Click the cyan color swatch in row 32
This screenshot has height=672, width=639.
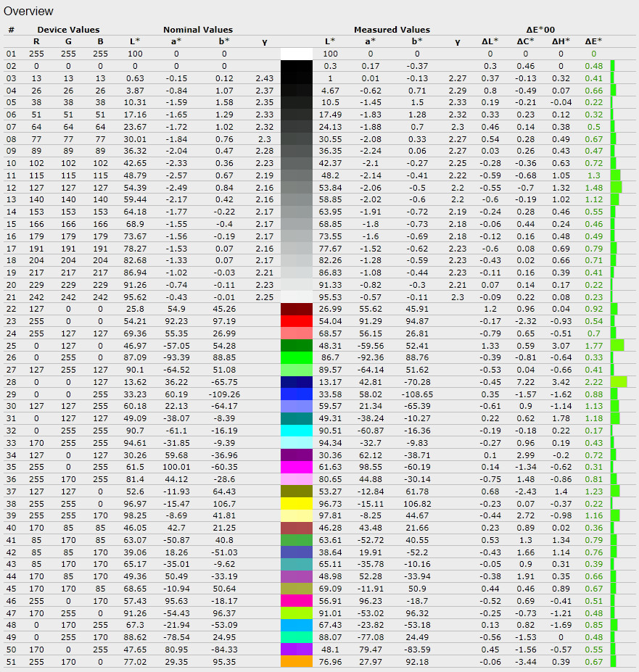coord(297,431)
